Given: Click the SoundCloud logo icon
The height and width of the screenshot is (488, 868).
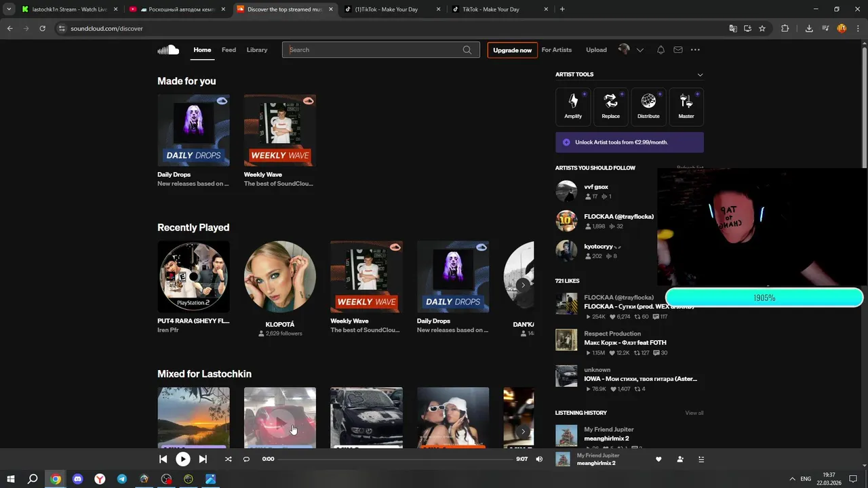Looking at the screenshot, I should (168, 49).
